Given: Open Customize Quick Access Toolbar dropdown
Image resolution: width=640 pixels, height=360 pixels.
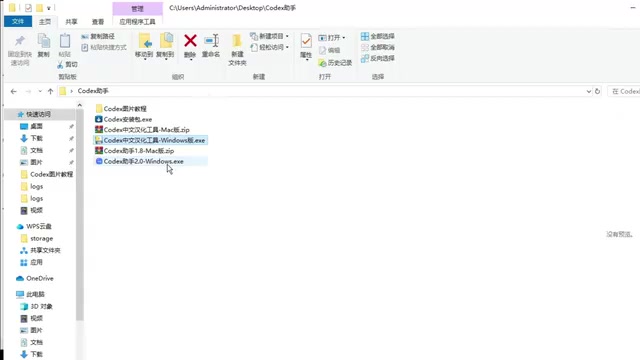Looking at the screenshot, I should click(x=49, y=8).
